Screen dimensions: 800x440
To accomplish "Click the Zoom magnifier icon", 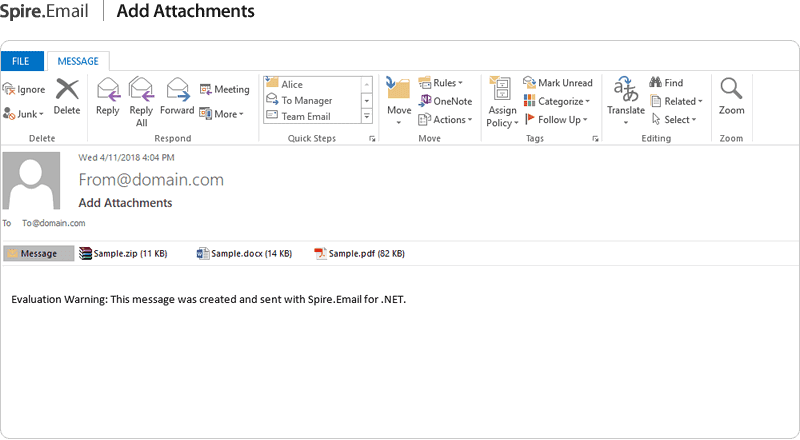I will pos(731,89).
